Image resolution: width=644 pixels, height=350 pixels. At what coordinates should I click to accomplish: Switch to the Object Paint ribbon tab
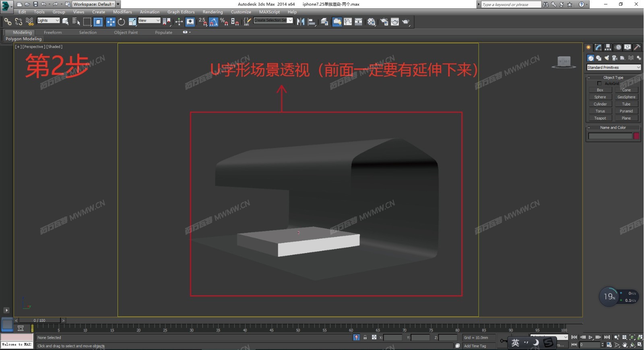[x=126, y=33]
